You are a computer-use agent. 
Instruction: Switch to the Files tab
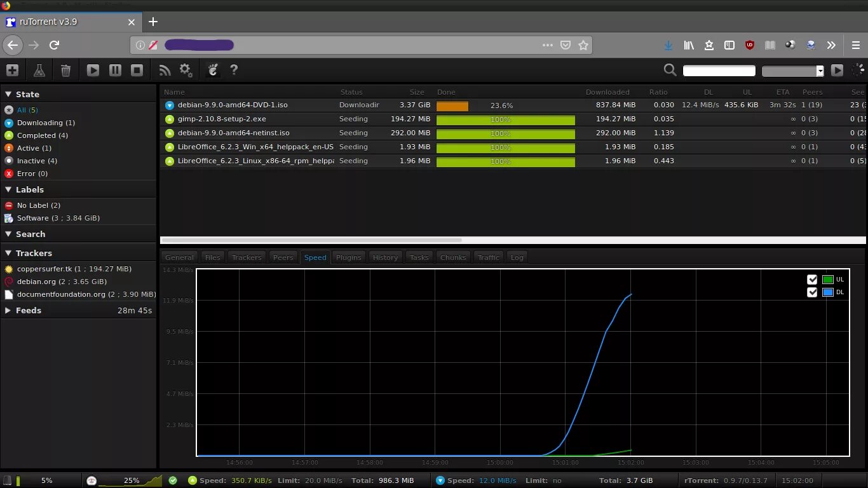213,257
